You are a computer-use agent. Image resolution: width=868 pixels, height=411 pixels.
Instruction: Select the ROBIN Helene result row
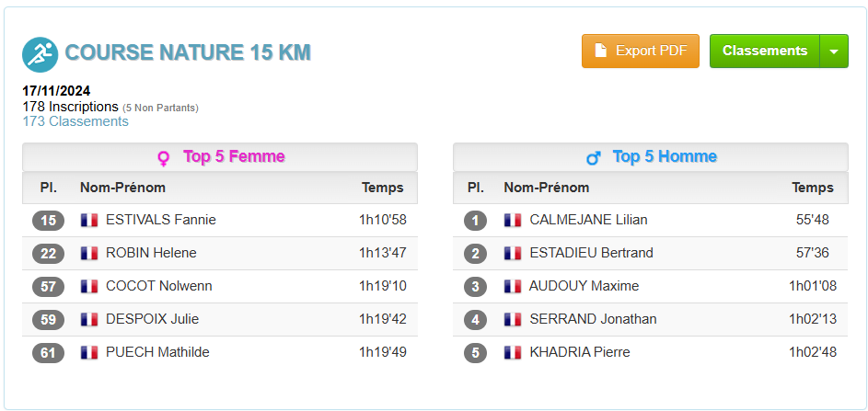pyautogui.click(x=220, y=254)
